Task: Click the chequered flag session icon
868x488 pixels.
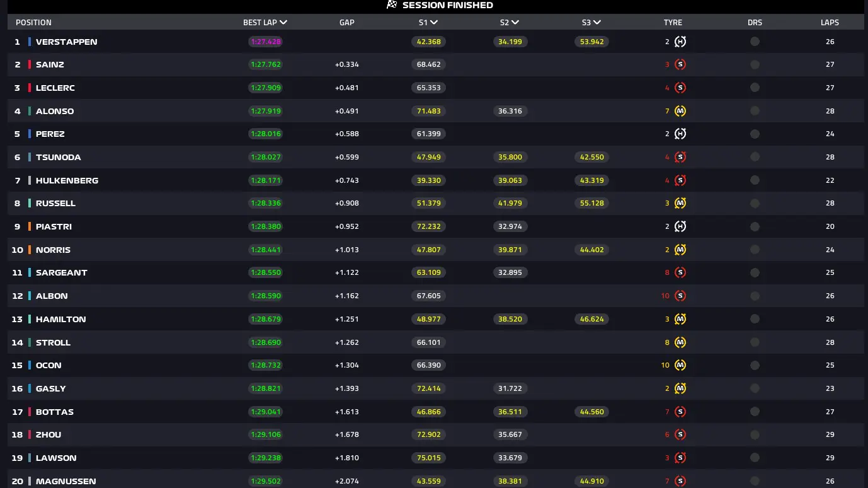Action: [x=392, y=5]
